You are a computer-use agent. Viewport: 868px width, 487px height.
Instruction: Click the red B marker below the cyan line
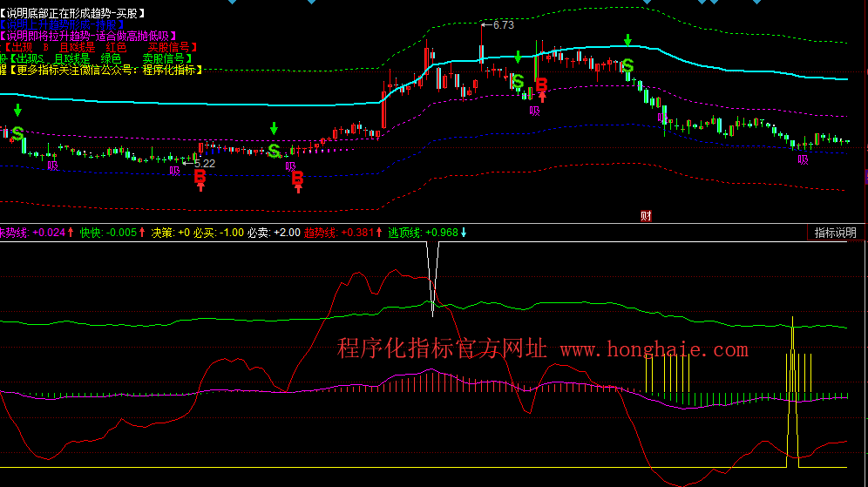pyautogui.click(x=541, y=85)
